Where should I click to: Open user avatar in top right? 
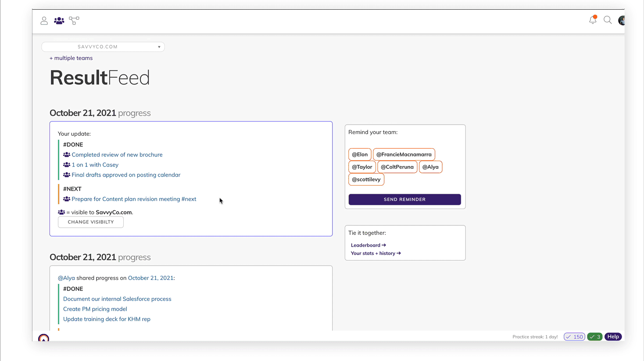click(621, 20)
